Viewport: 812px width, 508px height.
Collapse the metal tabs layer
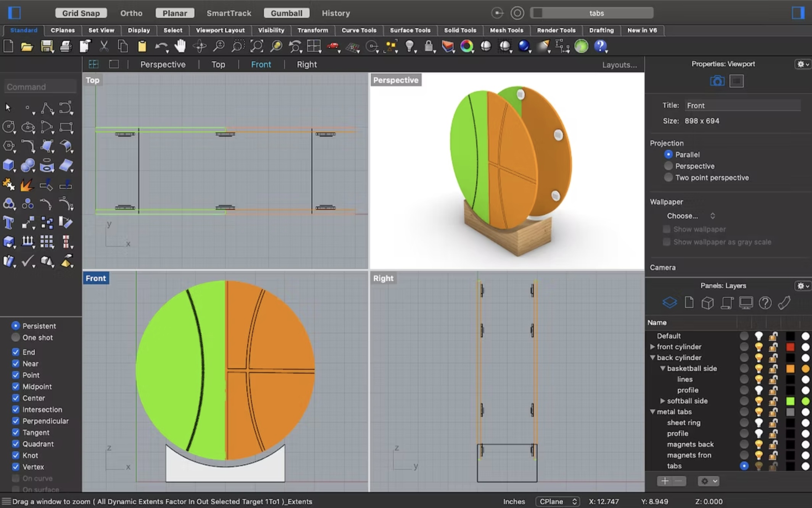click(652, 412)
